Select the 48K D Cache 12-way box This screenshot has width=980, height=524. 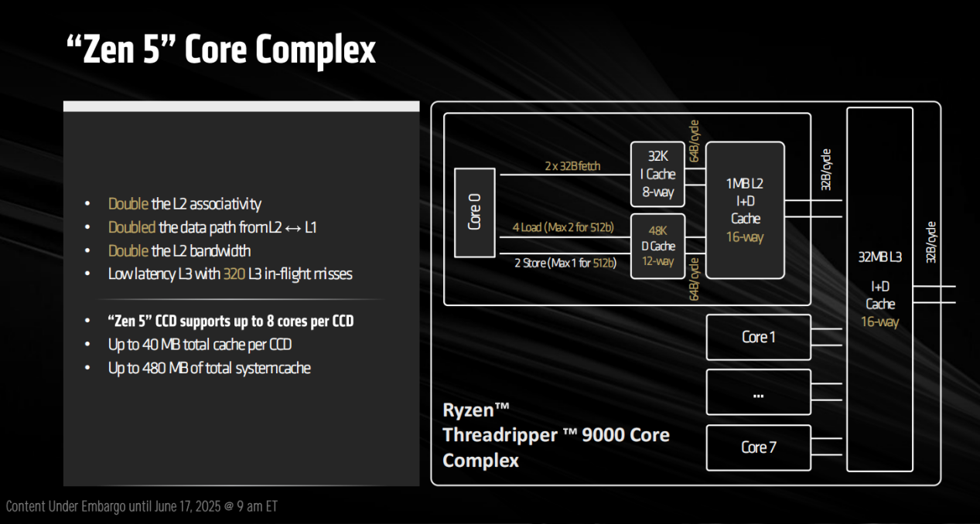tap(657, 246)
